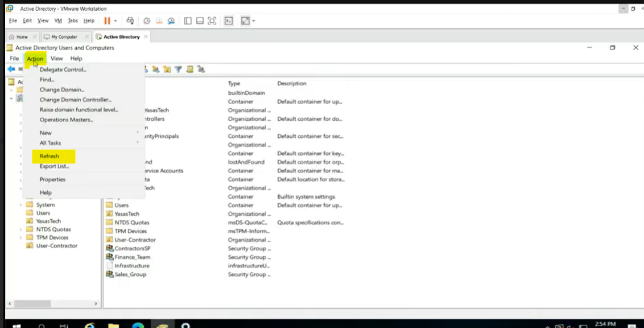Viewport: 644px width, 328px height.
Task: Switch to the My Computer tab
Action: (x=64, y=36)
